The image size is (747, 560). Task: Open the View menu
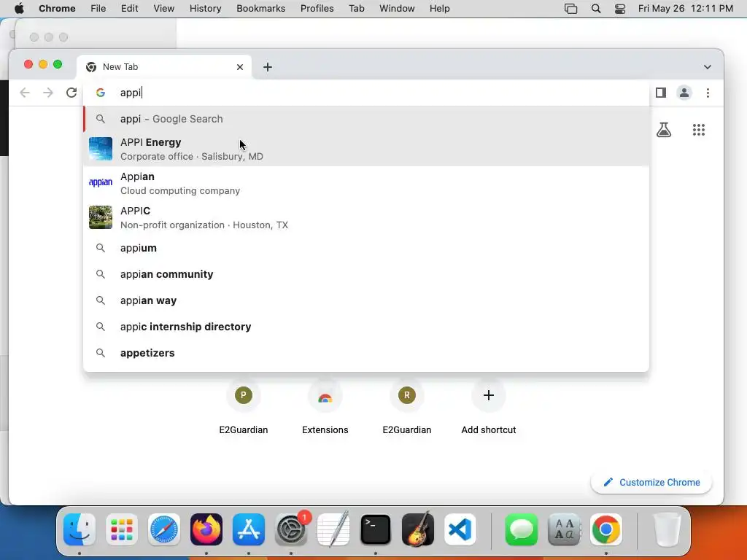pyautogui.click(x=164, y=9)
